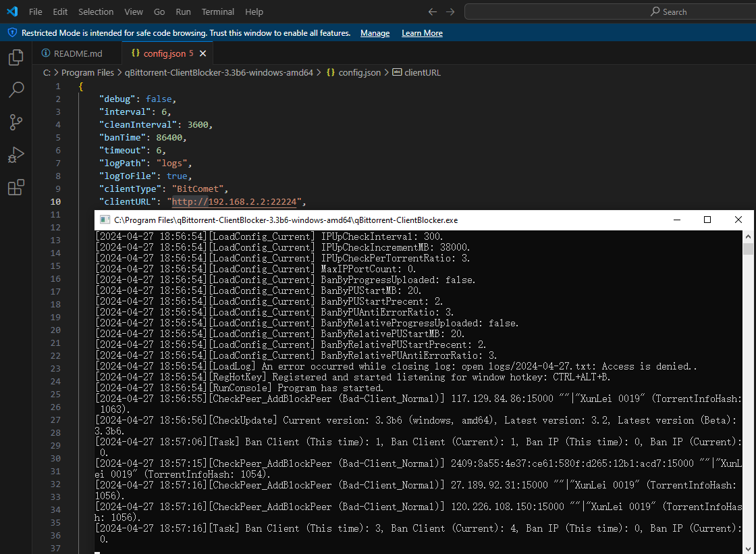Click the [LoadLog] Access is denied log line
This screenshot has height=554, width=756.
click(396, 366)
